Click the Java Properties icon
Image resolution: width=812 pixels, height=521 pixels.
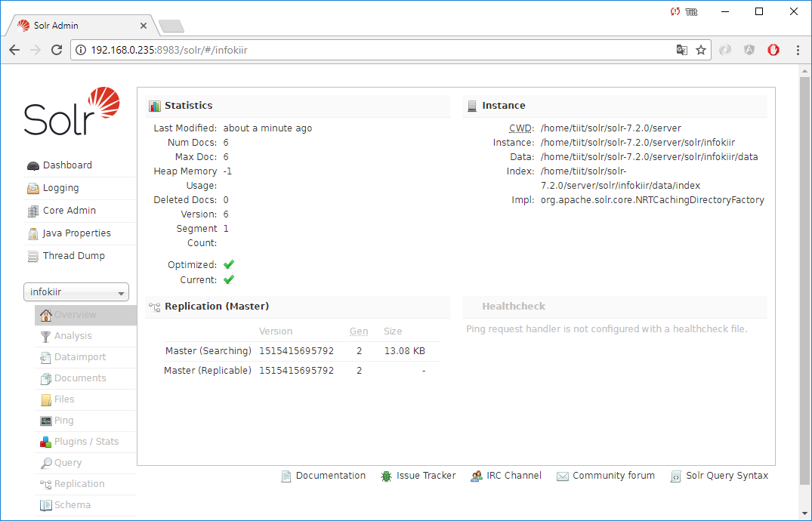pos(32,233)
